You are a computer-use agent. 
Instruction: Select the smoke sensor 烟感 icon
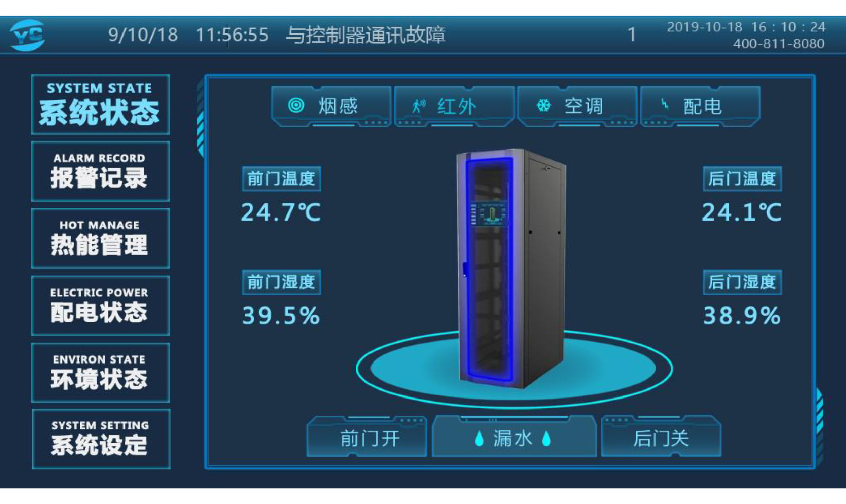click(296, 105)
